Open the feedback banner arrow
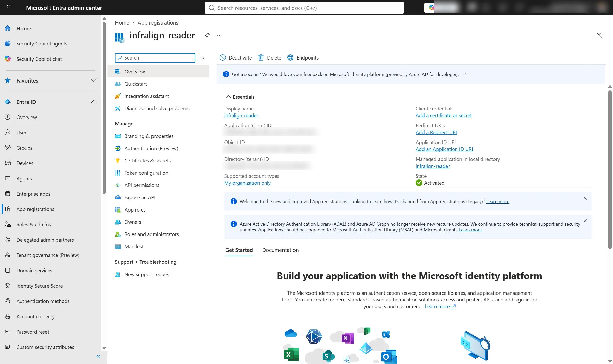The image size is (613, 364). coord(464,74)
